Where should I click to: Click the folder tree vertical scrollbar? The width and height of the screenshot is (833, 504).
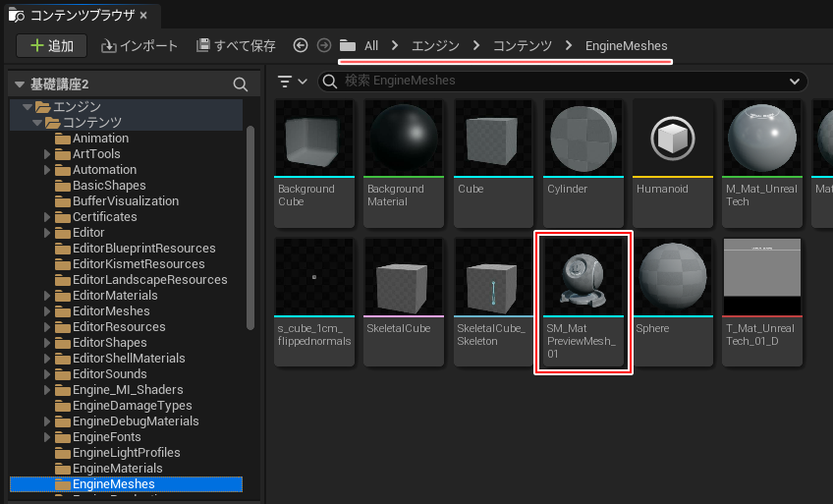click(x=250, y=226)
